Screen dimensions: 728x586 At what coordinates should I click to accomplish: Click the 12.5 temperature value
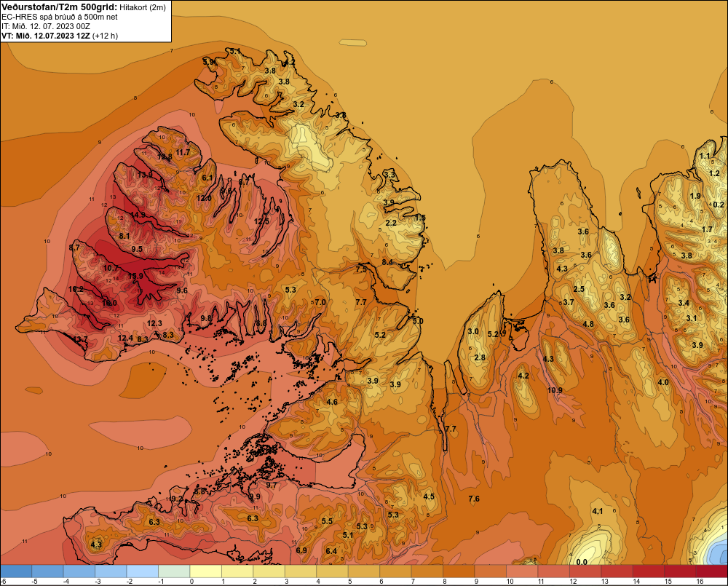click(261, 221)
